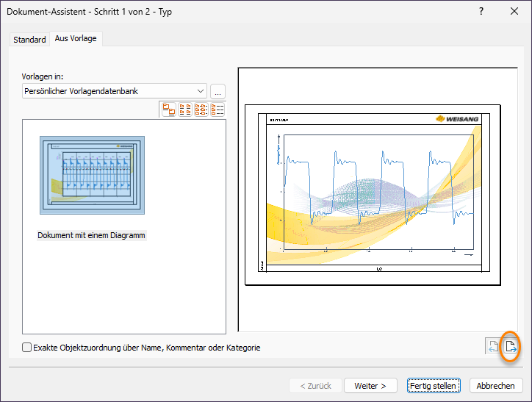Cancel the wizard via Abbrechen
The width and height of the screenshot is (532, 402).
click(496, 386)
